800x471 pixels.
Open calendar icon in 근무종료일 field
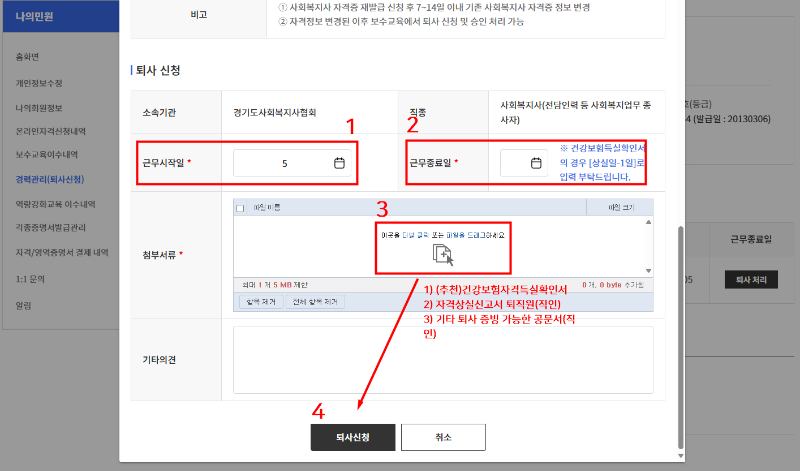coord(536,163)
